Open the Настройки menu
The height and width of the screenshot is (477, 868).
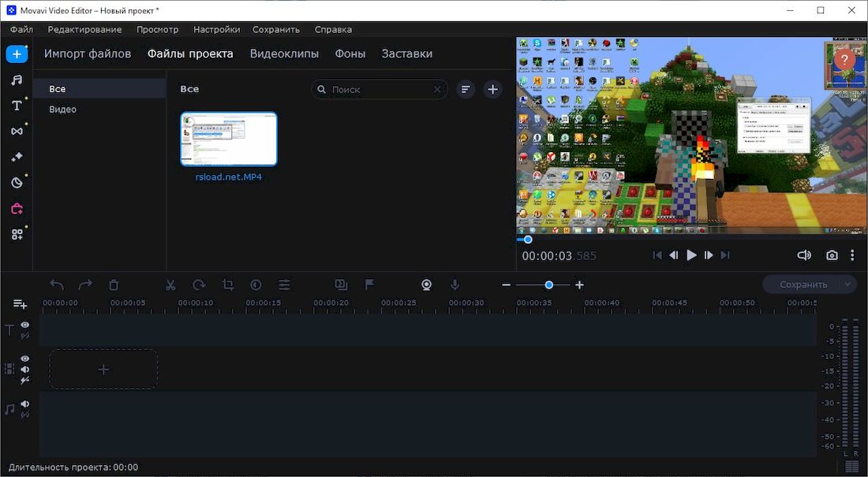coord(216,29)
